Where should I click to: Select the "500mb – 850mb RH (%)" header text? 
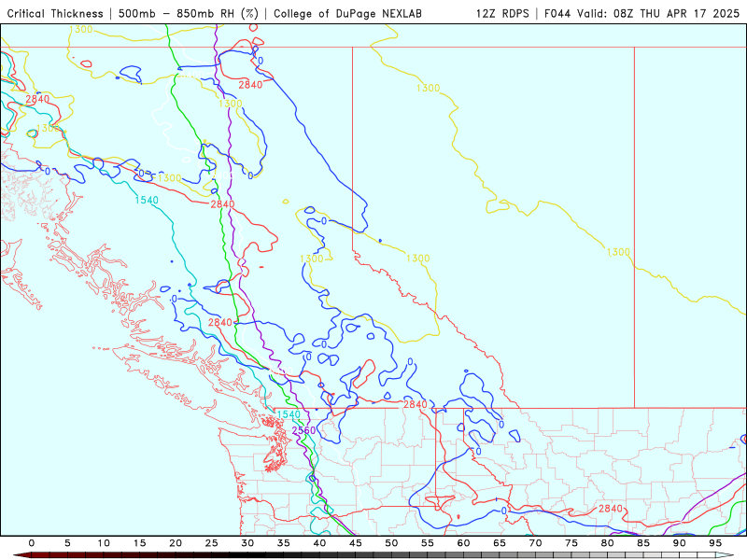click(189, 13)
